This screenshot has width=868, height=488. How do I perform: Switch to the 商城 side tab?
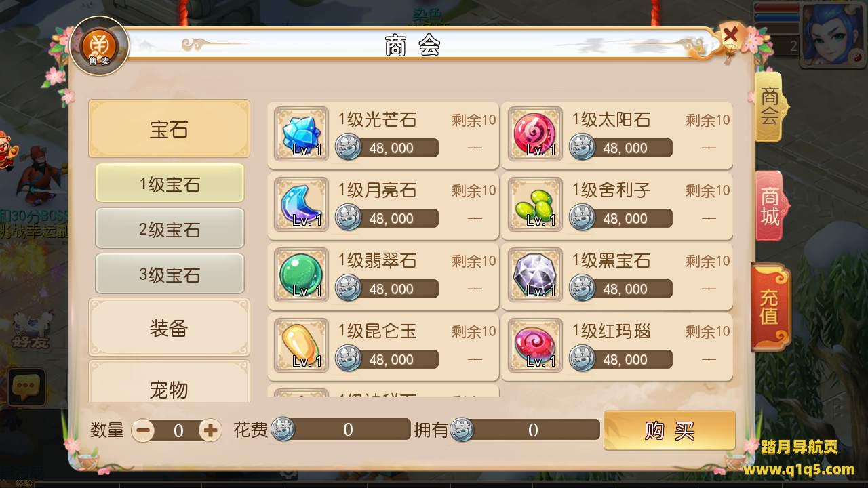(770, 207)
